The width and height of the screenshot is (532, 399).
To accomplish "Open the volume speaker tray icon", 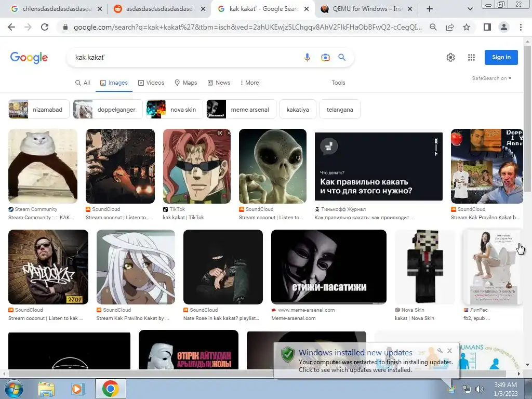I will 479,389.
